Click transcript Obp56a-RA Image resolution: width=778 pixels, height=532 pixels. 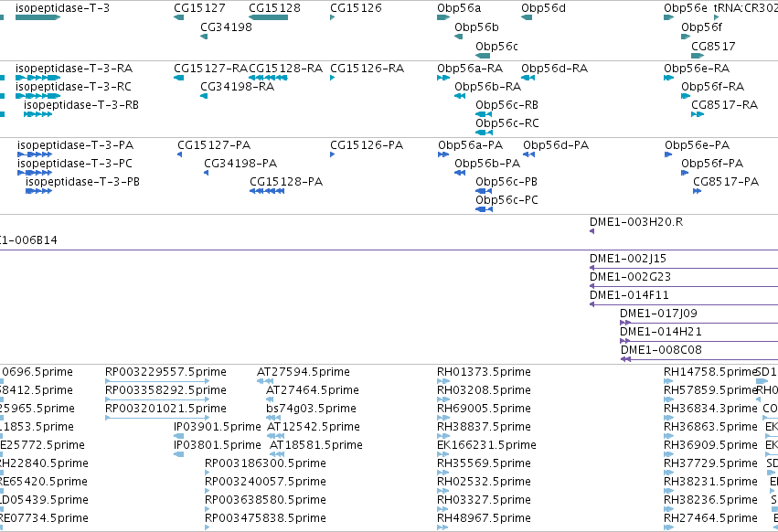coord(470,69)
